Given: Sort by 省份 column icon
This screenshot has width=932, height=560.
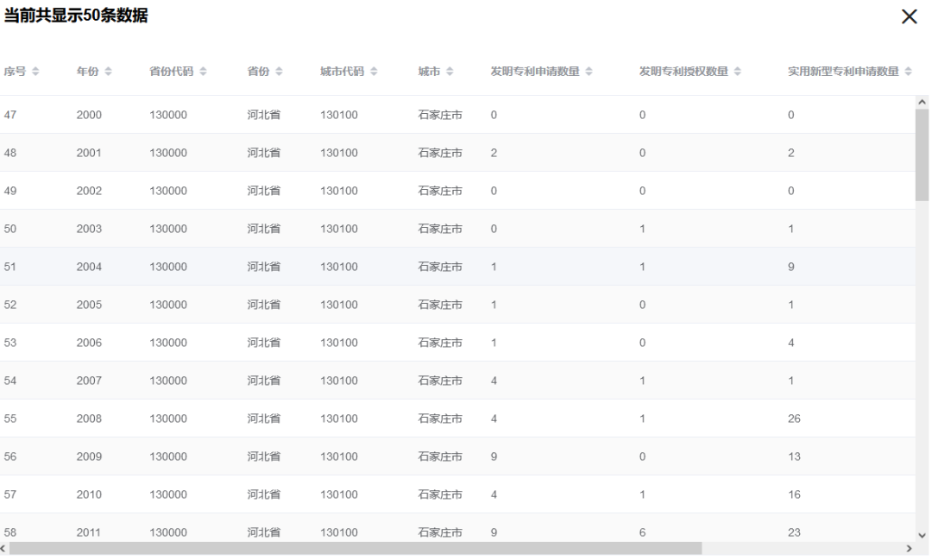Looking at the screenshot, I should coord(280,72).
